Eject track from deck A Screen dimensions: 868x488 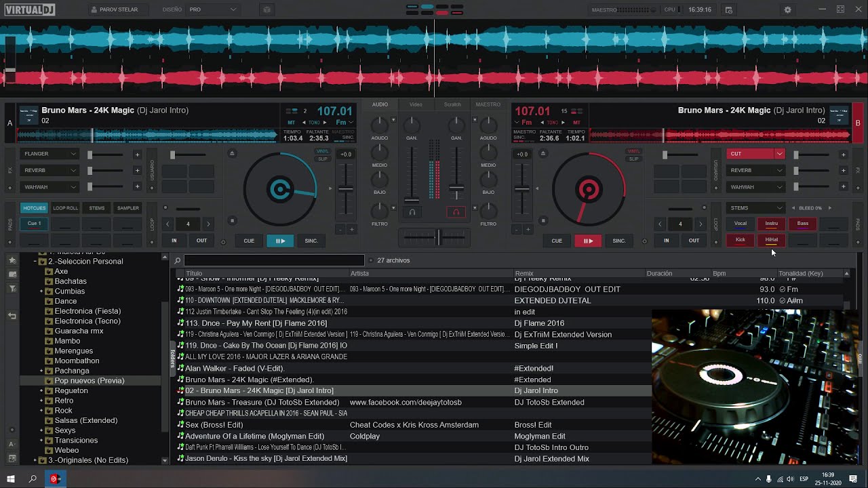coord(232,153)
